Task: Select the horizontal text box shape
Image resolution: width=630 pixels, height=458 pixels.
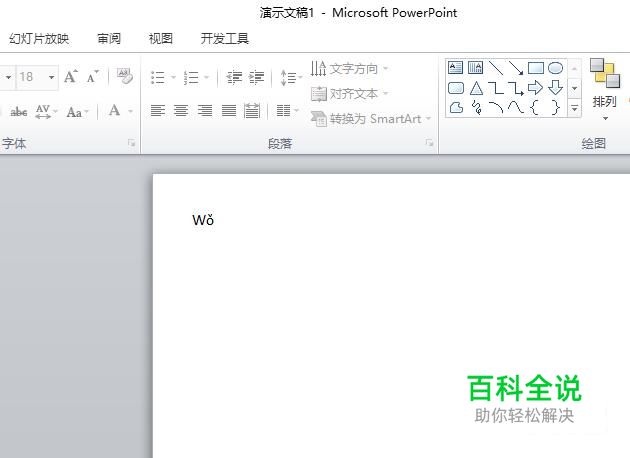Action: [455, 67]
